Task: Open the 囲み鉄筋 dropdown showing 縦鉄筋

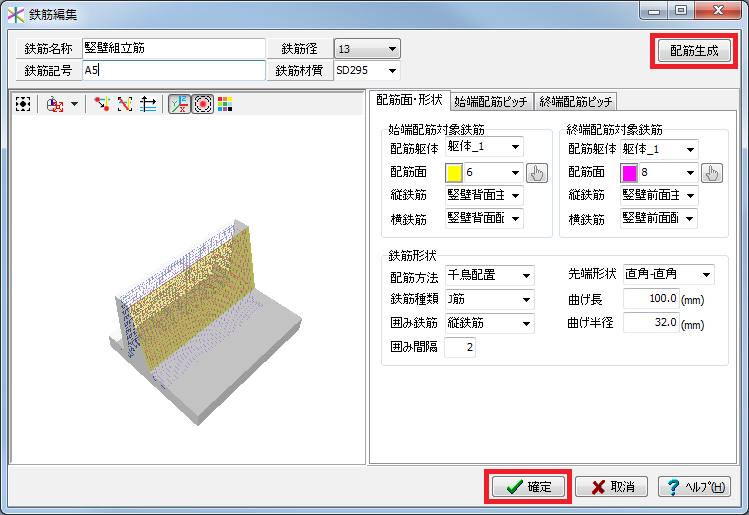Action: click(x=490, y=323)
